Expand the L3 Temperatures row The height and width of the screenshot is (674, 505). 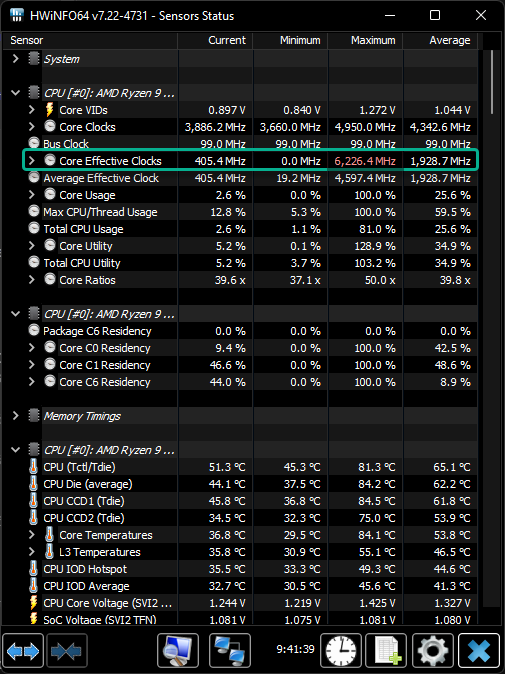click(x=31, y=551)
